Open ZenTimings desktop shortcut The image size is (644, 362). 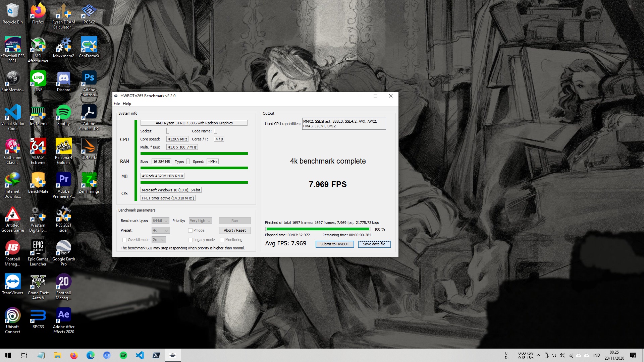(89, 183)
